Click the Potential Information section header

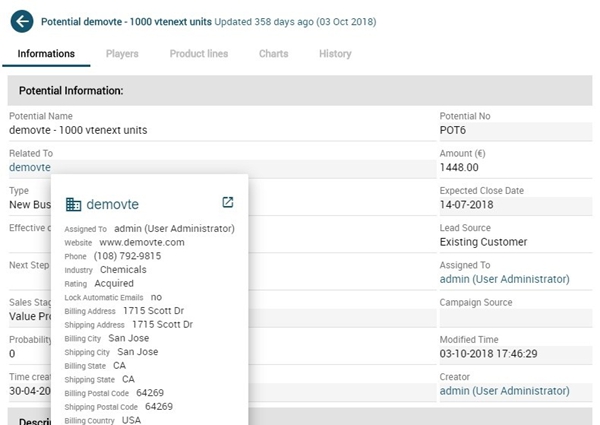click(x=300, y=91)
